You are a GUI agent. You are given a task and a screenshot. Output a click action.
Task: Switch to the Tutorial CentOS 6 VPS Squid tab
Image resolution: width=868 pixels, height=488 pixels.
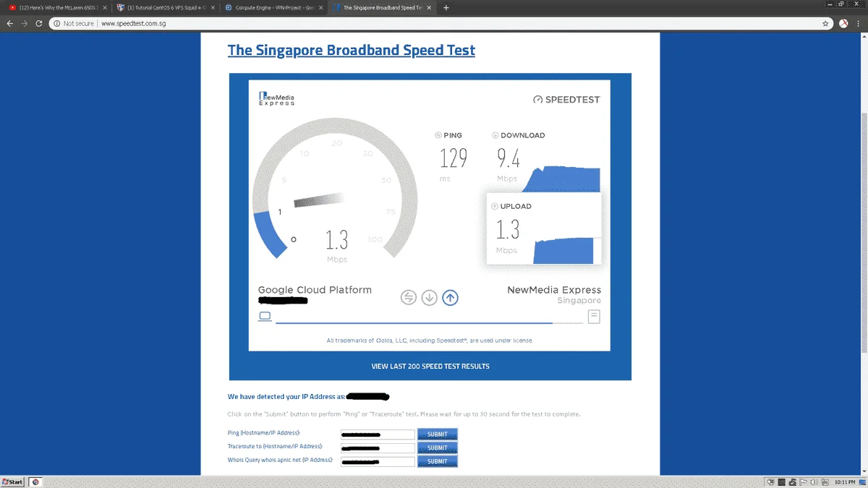[x=165, y=8]
